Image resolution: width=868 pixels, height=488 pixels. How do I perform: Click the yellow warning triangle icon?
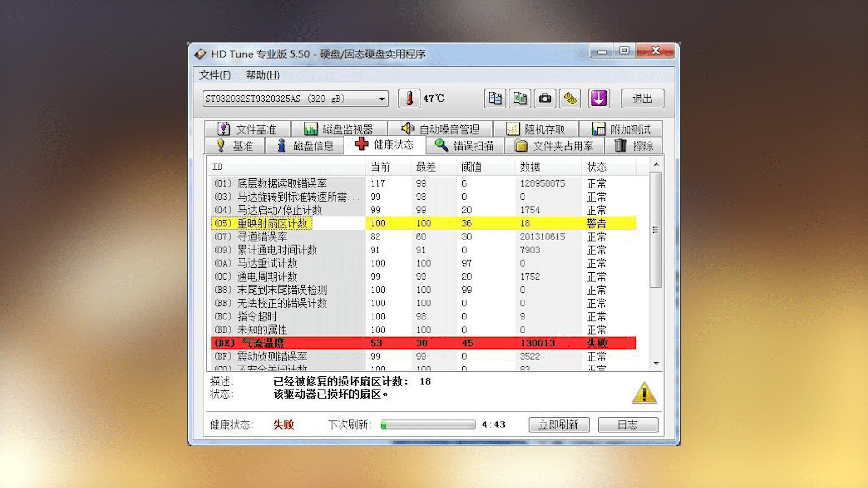click(644, 392)
